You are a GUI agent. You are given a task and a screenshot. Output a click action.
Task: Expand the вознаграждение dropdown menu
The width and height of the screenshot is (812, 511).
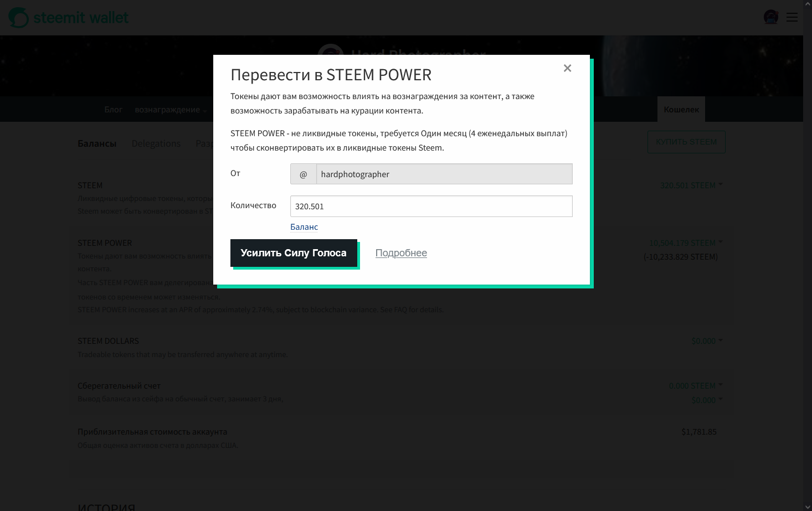(x=171, y=110)
